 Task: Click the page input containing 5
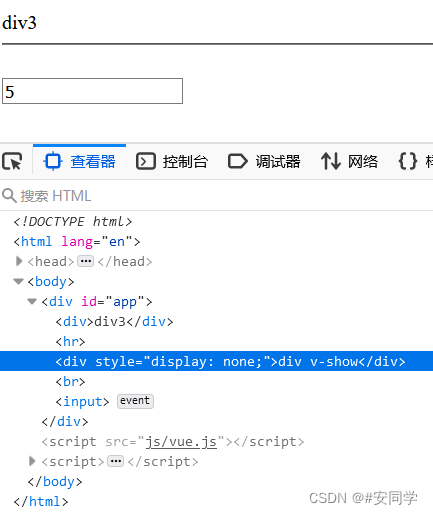[x=92, y=91]
